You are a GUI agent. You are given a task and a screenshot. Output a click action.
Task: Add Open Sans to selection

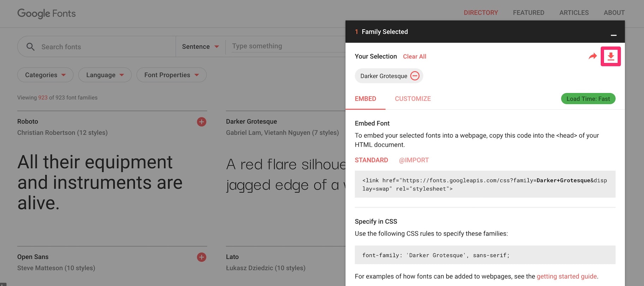click(x=202, y=257)
